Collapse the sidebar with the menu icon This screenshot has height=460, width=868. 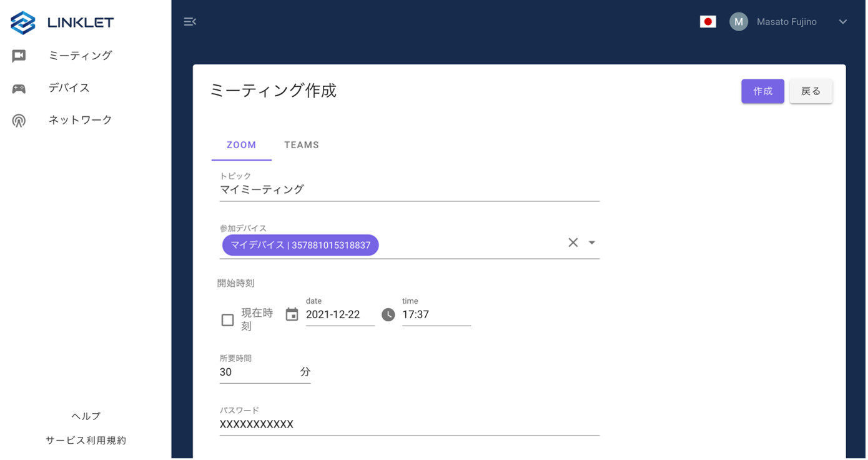[190, 22]
